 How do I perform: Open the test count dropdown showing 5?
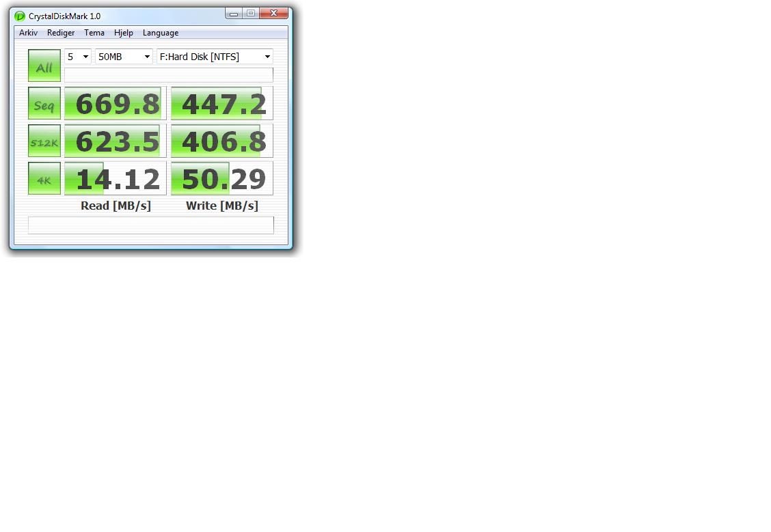point(78,57)
